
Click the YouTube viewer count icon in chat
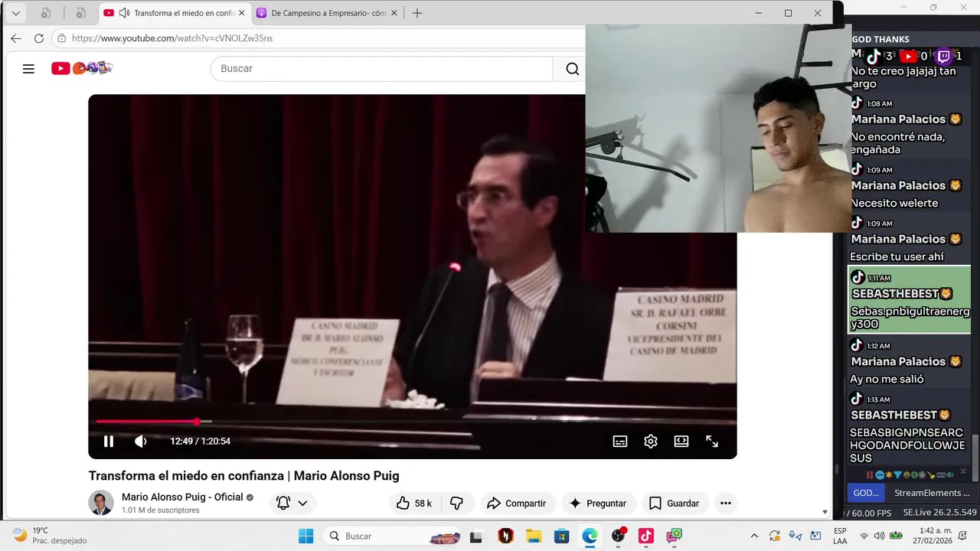point(907,56)
